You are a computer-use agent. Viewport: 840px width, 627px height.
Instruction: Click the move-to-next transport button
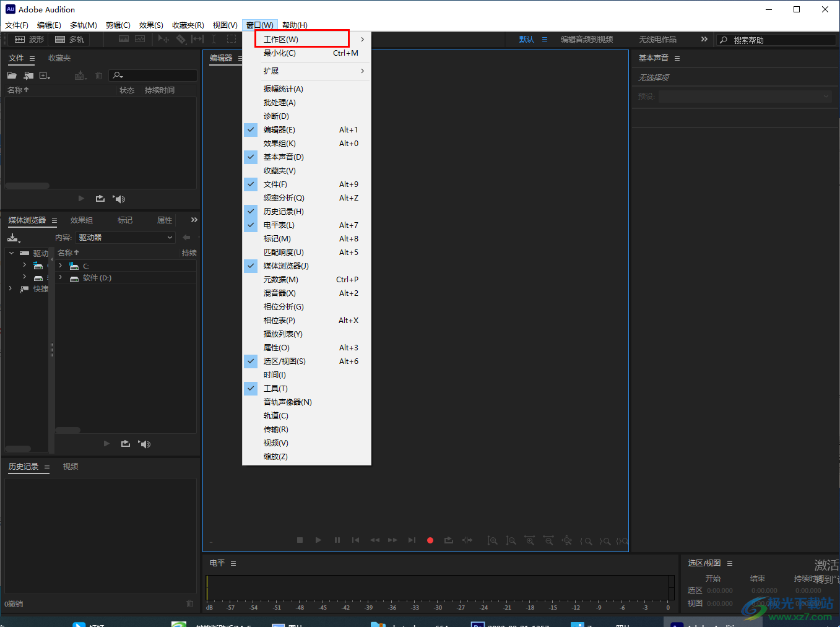tap(412, 540)
